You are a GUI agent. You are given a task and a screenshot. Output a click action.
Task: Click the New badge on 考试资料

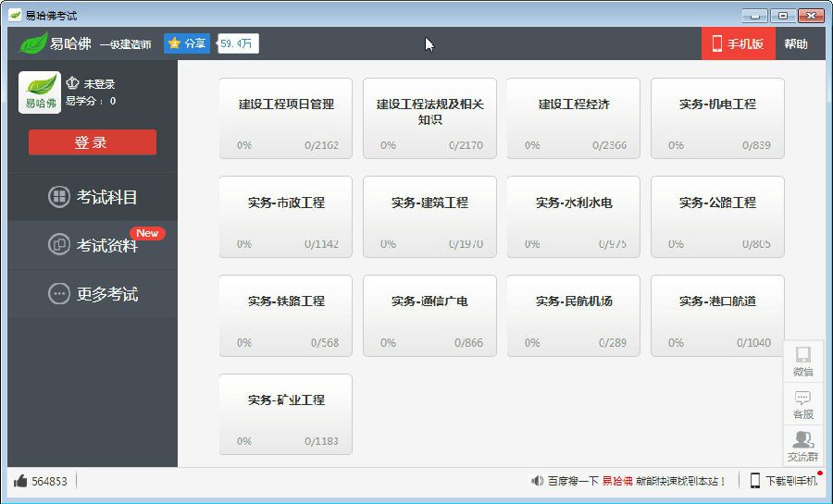(x=147, y=233)
